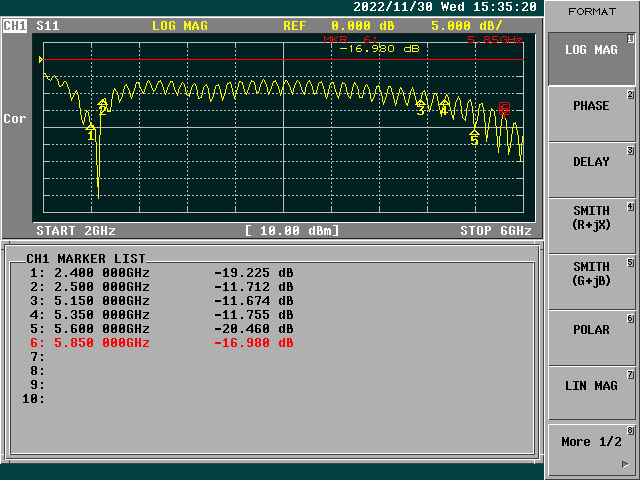This screenshot has height=480, width=640.
Task: Select marker 4 on the trace
Action: click(444, 108)
